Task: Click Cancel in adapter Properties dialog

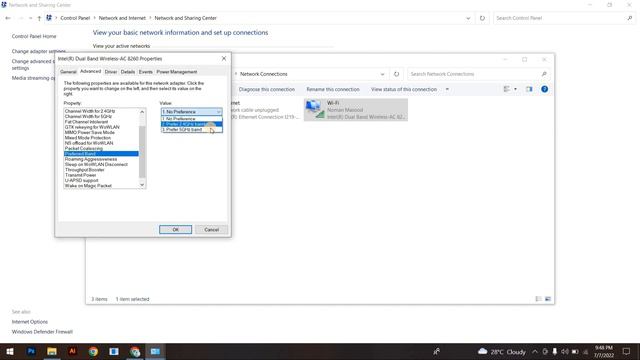Action: point(211,229)
